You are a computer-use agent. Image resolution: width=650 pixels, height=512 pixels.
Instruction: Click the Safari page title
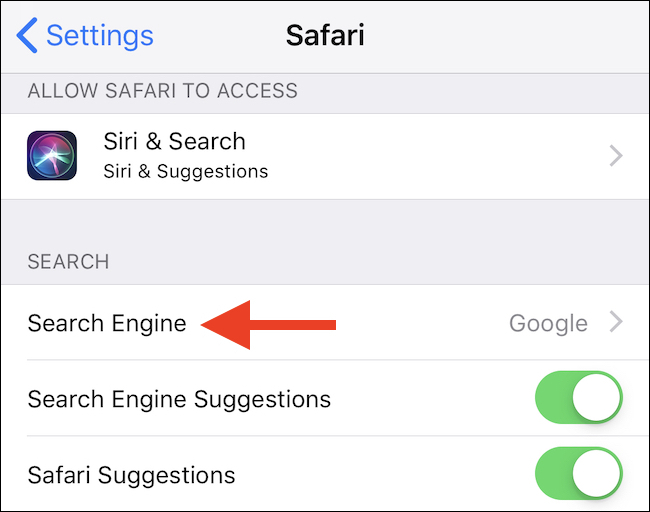[325, 35]
